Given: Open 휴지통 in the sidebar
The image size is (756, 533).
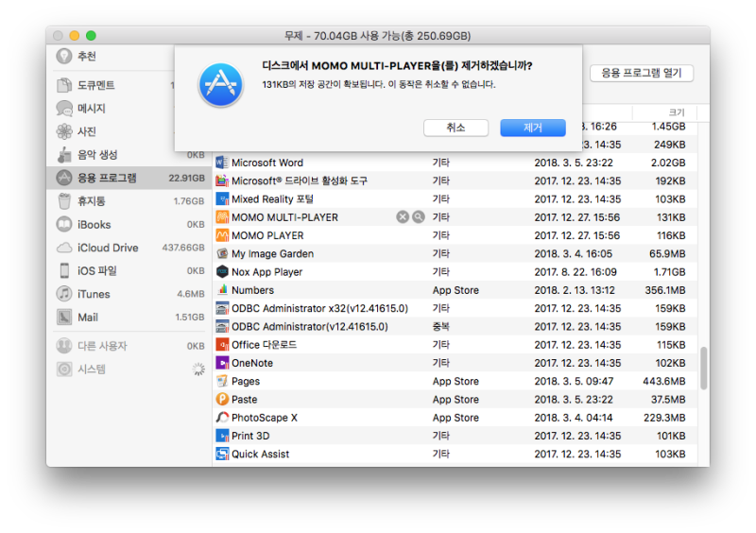Looking at the screenshot, I should pyautogui.click(x=129, y=201).
